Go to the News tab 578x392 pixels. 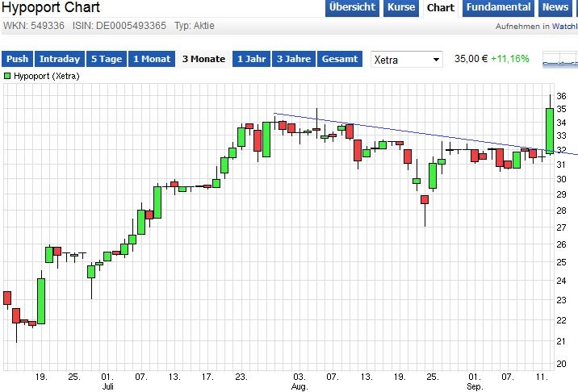coord(555,8)
